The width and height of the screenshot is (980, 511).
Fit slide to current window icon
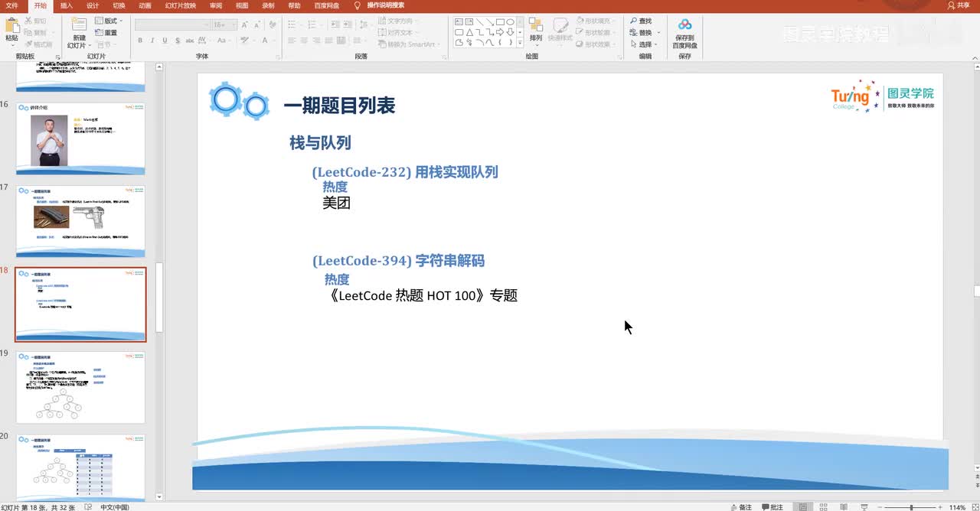point(975,506)
